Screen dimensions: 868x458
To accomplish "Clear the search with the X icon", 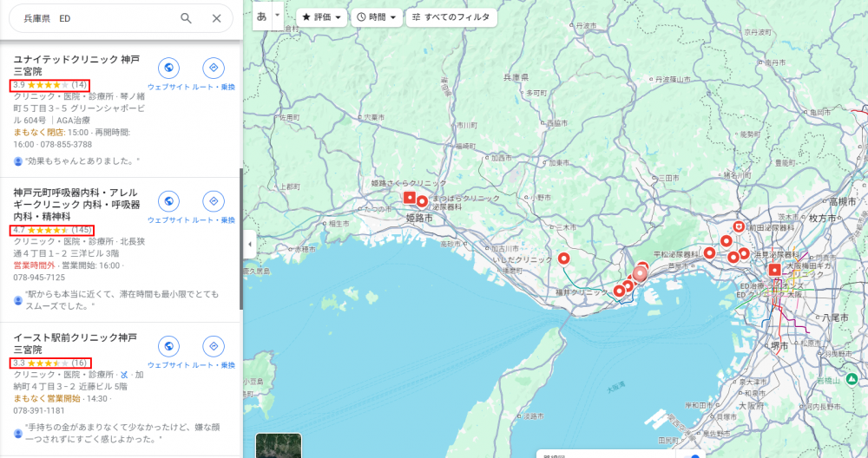I will point(216,18).
